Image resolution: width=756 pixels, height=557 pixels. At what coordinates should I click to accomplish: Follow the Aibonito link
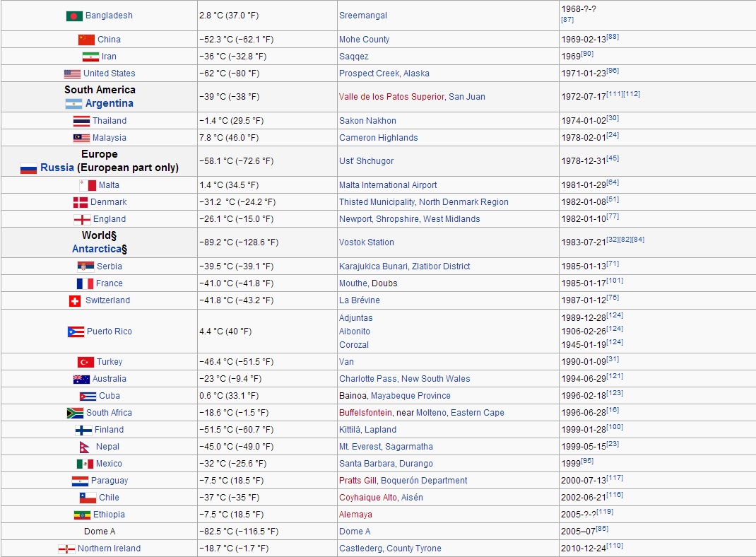[355, 332]
